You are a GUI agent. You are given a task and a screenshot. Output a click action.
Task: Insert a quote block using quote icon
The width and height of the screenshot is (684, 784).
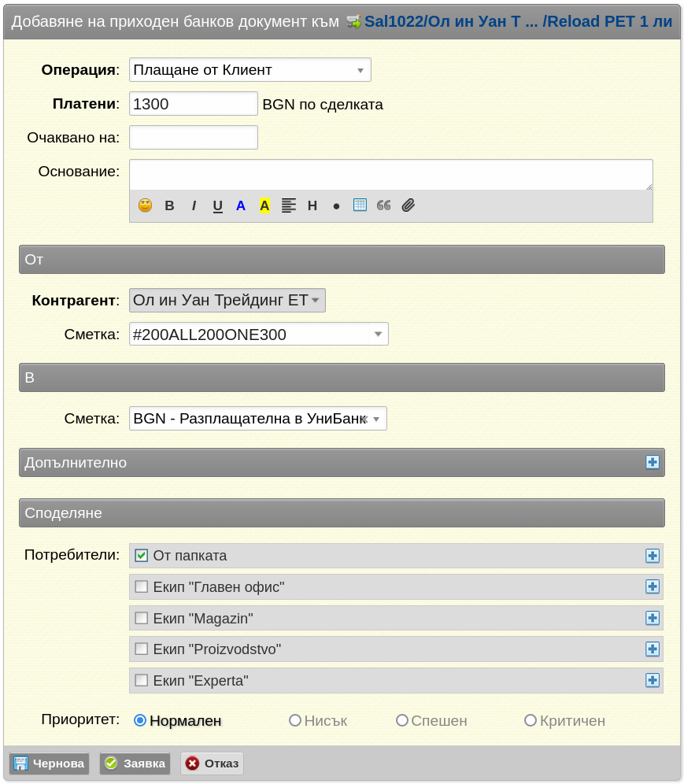pyautogui.click(x=383, y=205)
